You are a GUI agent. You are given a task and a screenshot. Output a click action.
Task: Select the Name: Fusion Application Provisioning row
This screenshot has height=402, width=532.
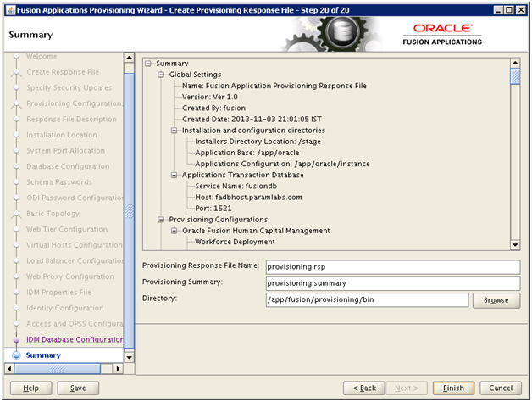pyautogui.click(x=274, y=86)
